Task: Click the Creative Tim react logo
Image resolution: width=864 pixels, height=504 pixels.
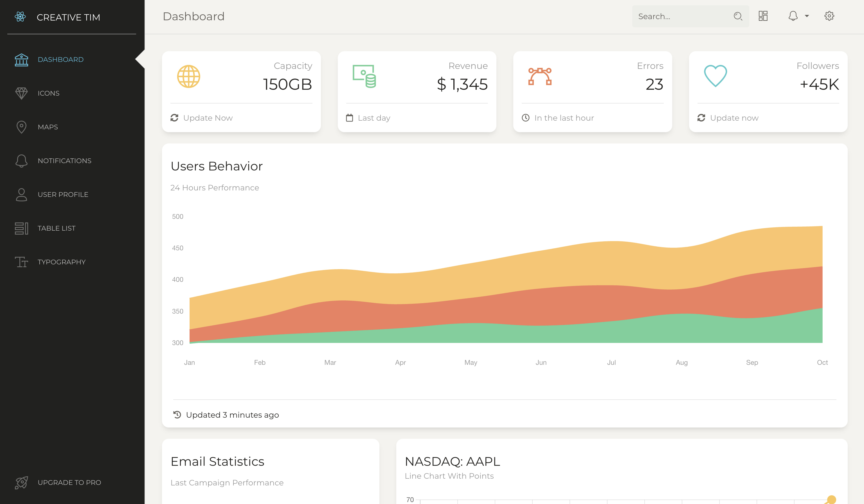Action: click(21, 17)
